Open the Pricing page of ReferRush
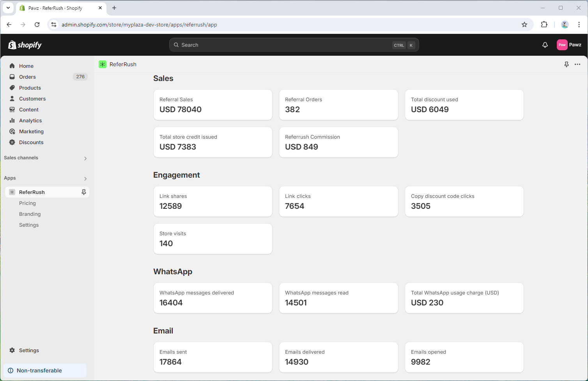The width and height of the screenshot is (588, 381). pos(27,203)
